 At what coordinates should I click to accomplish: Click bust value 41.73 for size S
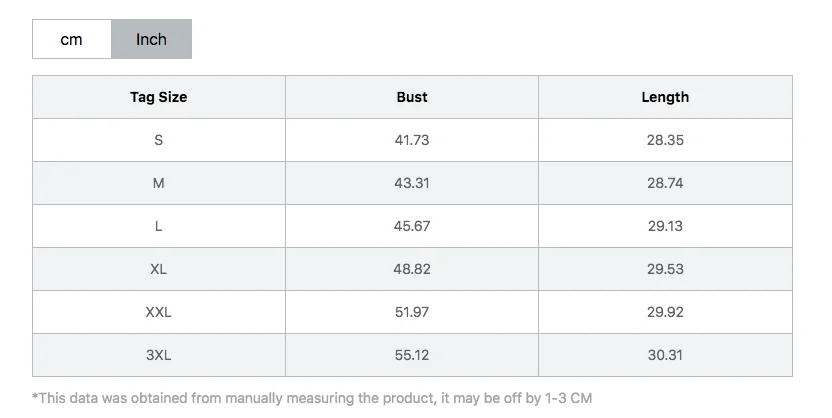pyautogui.click(x=412, y=140)
